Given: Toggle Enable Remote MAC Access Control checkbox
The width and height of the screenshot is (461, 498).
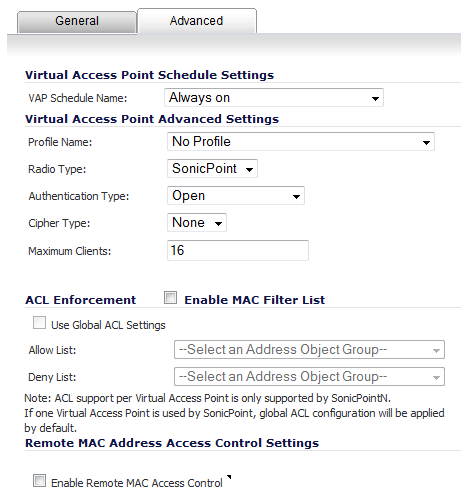Looking at the screenshot, I should [x=39, y=481].
